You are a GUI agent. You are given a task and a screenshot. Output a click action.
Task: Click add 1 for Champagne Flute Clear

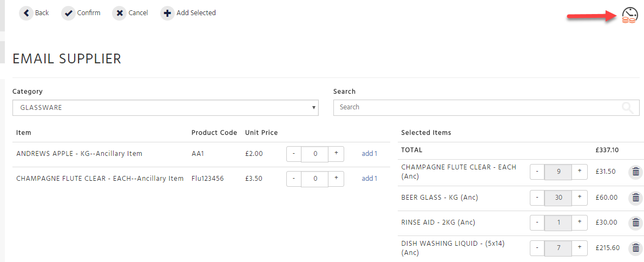[x=369, y=179]
